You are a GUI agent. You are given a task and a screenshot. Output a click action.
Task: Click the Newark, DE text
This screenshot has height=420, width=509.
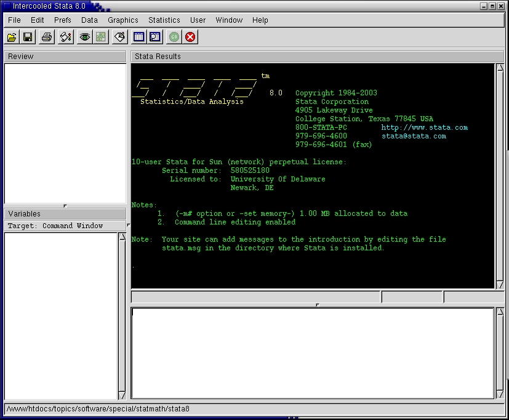[252, 188]
